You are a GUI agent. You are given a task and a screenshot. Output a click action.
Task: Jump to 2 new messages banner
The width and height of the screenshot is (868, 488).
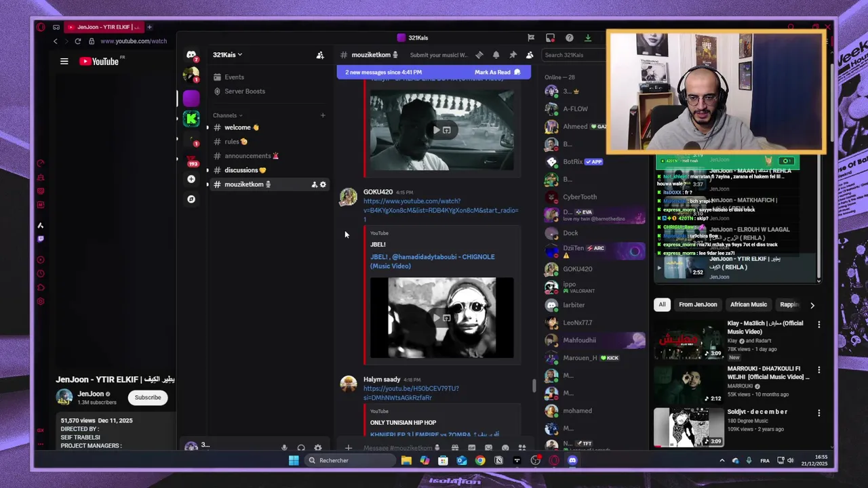pos(383,73)
